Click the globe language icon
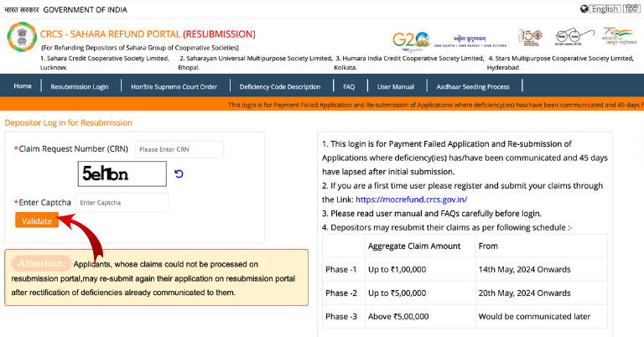 (x=584, y=8)
